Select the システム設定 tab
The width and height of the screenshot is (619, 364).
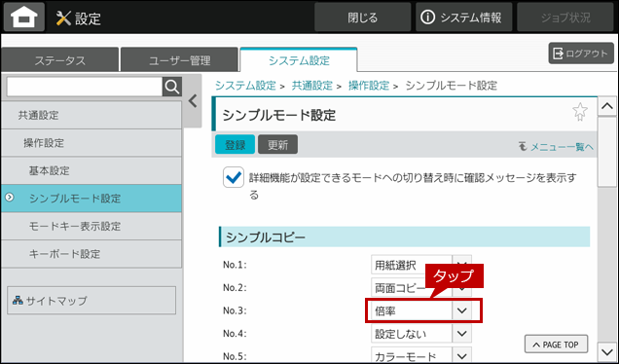299,60
